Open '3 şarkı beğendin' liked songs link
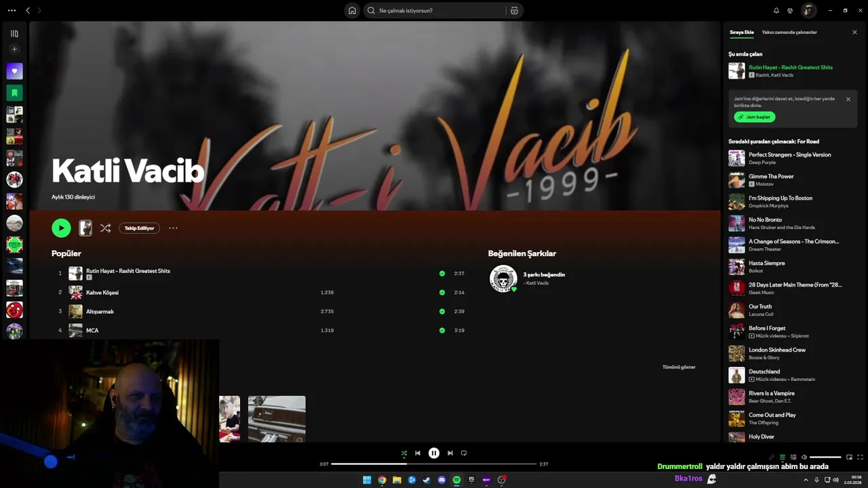Image resolution: width=868 pixels, height=488 pixels. pos(544,274)
